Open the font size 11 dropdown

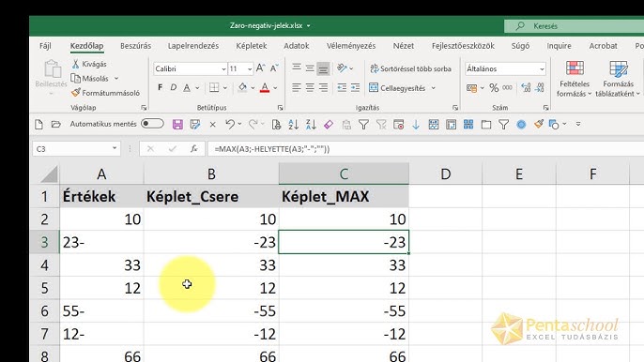pos(250,69)
